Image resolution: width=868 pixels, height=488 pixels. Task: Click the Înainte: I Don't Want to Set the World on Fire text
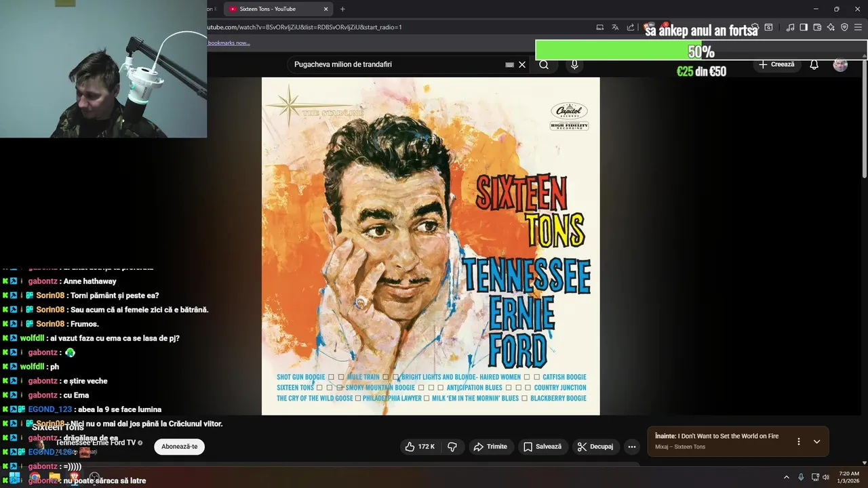pyautogui.click(x=717, y=436)
